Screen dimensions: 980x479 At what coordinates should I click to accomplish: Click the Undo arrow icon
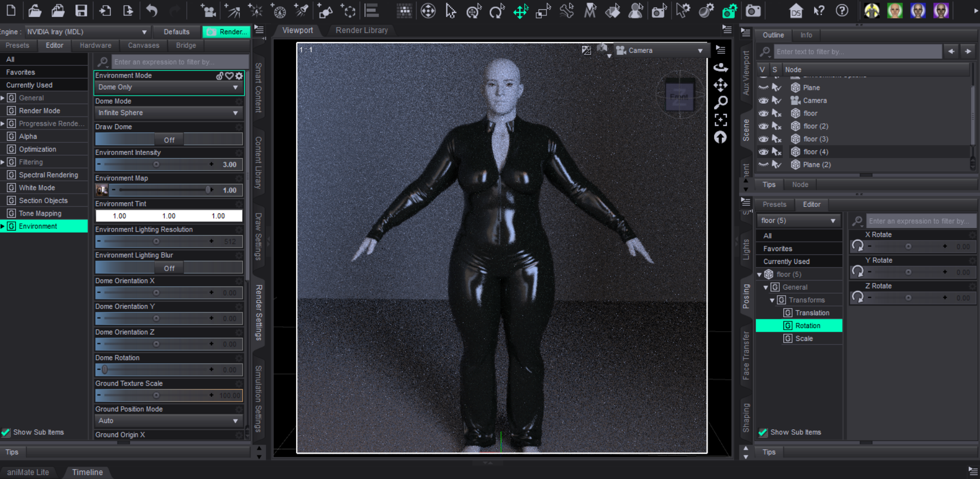(152, 10)
